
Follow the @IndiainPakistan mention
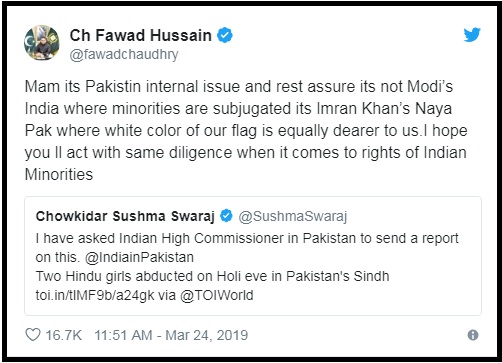(x=139, y=257)
